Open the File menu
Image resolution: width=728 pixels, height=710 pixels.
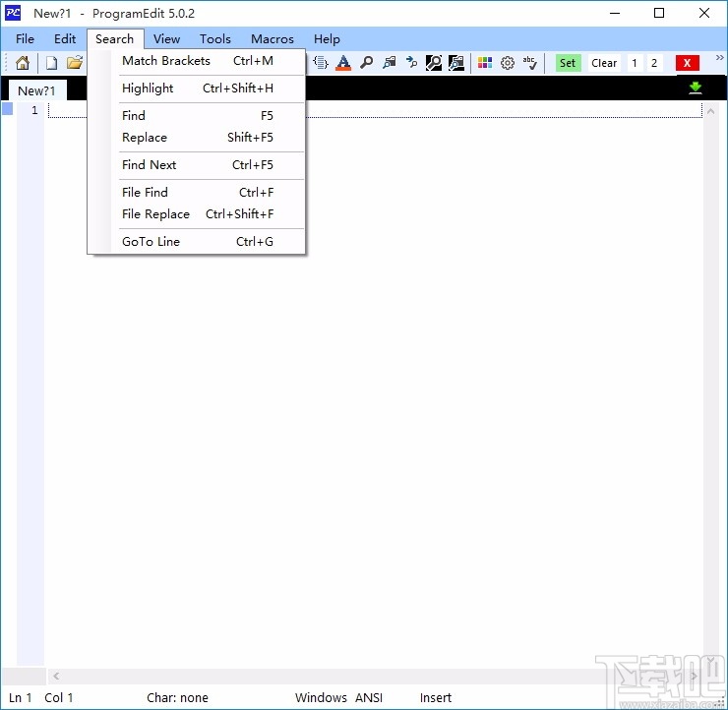point(25,39)
